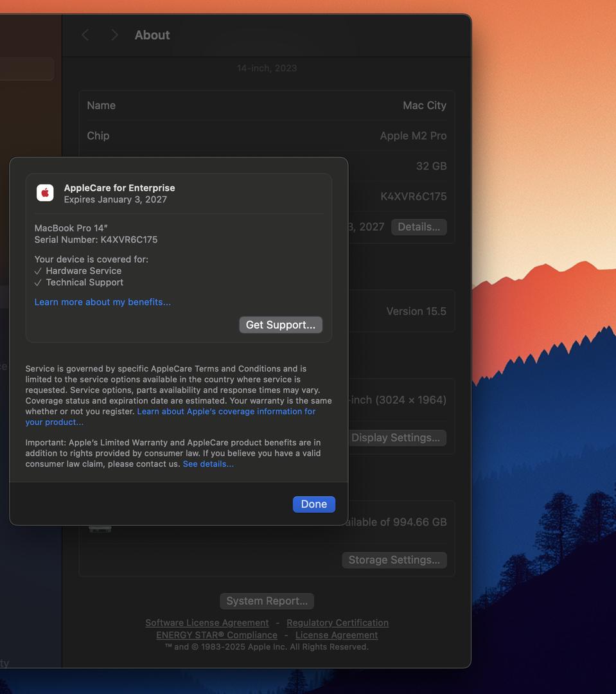The height and width of the screenshot is (694, 616).
Task: Click the 'of 994.66 GB' storage text
Action: tap(414, 522)
